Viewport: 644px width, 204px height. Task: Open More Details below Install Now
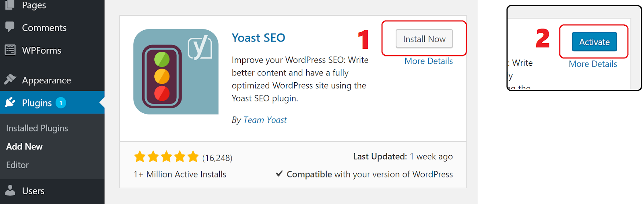[x=429, y=61]
